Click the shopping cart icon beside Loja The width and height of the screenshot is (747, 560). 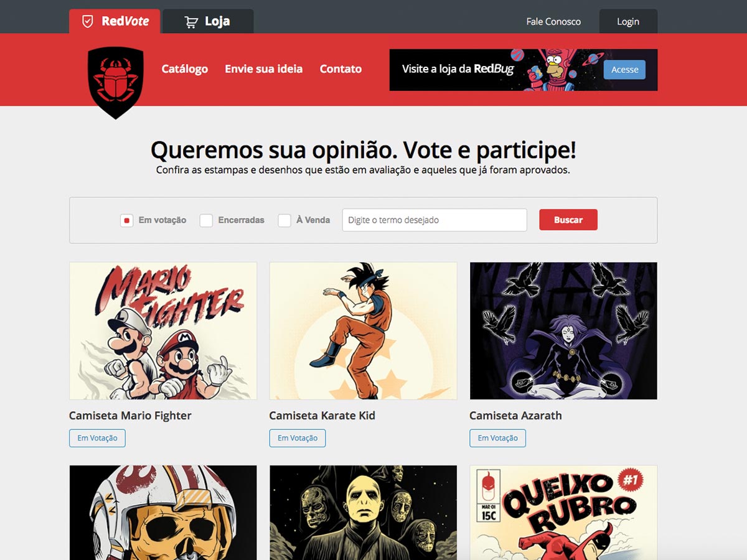coord(191,22)
